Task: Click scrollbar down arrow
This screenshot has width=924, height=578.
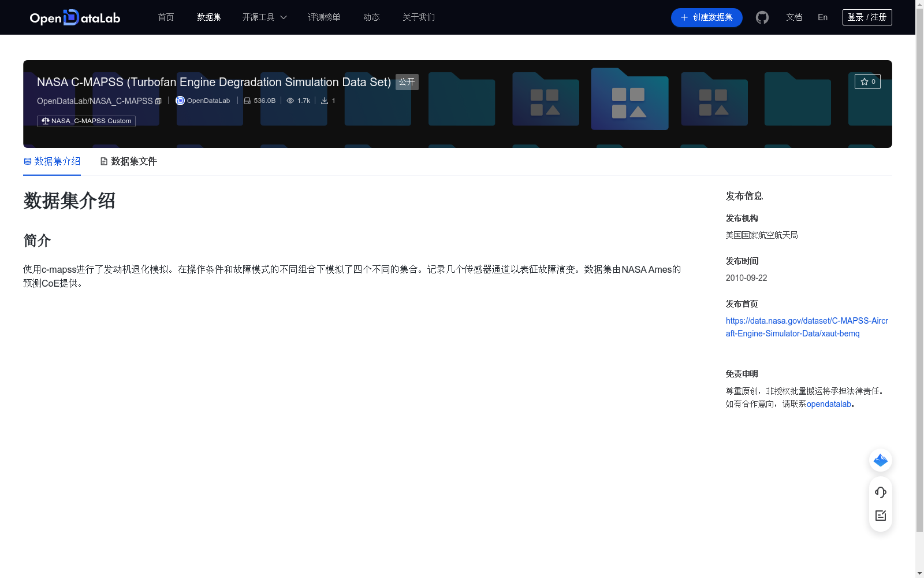Action: 919,573
